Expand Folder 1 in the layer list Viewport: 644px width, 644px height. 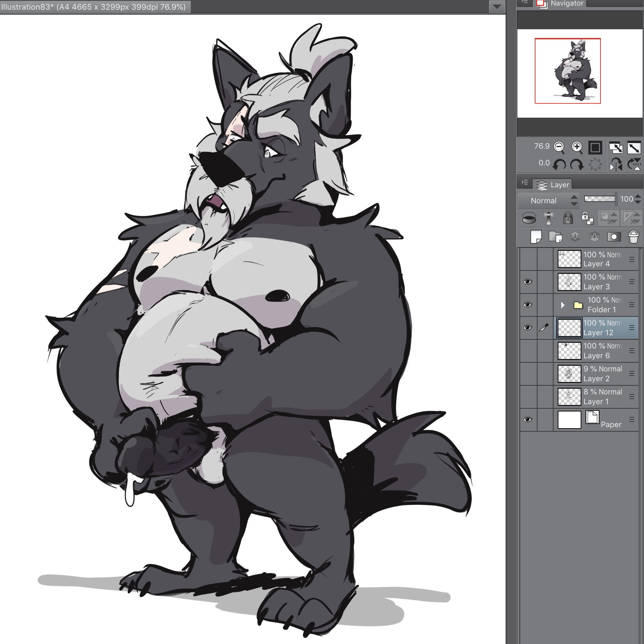pyautogui.click(x=563, y=305)
